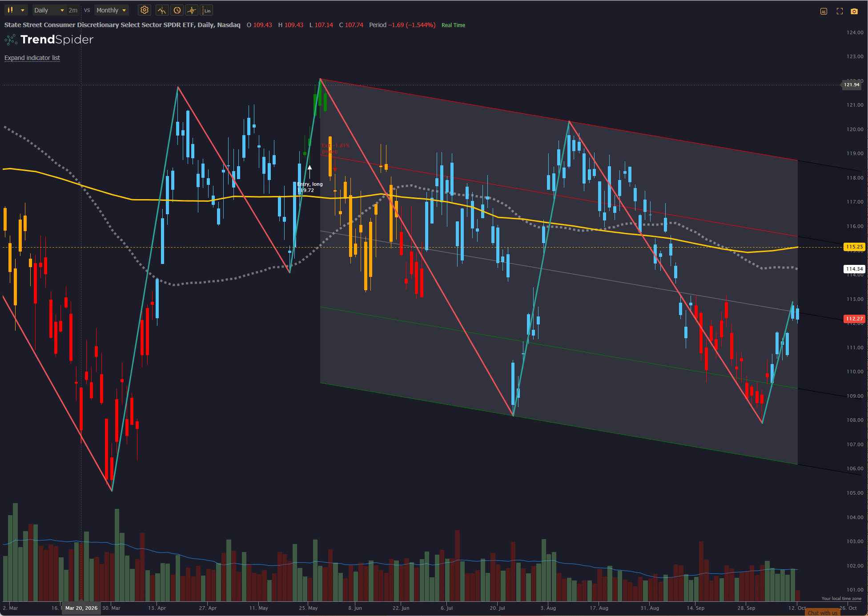
Task: Click the Mar 20, 2026 date label
Action: coord(81,608)
